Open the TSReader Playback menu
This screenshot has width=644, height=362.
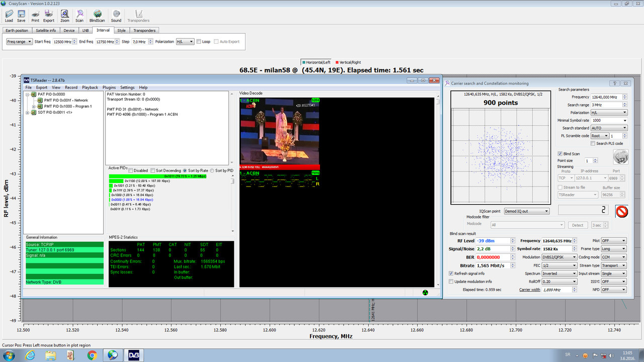tap(90, 87)
